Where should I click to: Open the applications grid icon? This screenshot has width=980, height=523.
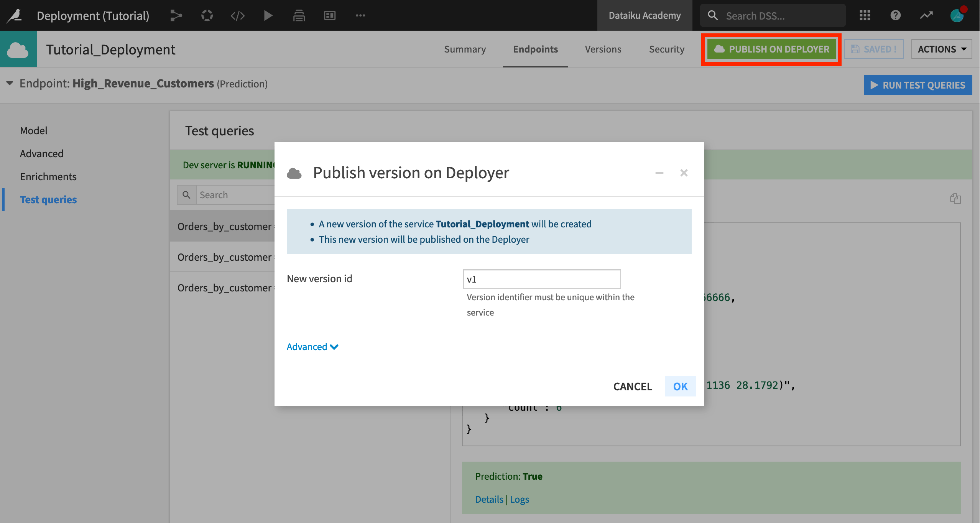(x=865, y=15)
